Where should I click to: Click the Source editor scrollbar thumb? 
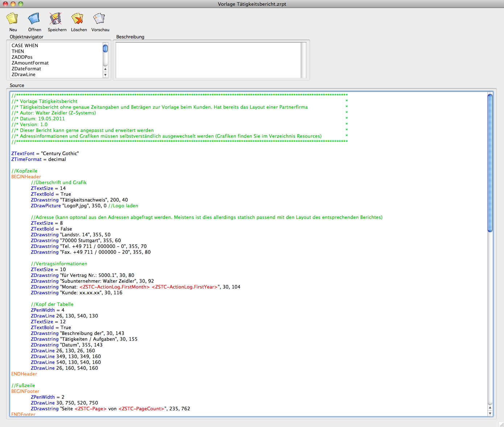tap(490, 162)
